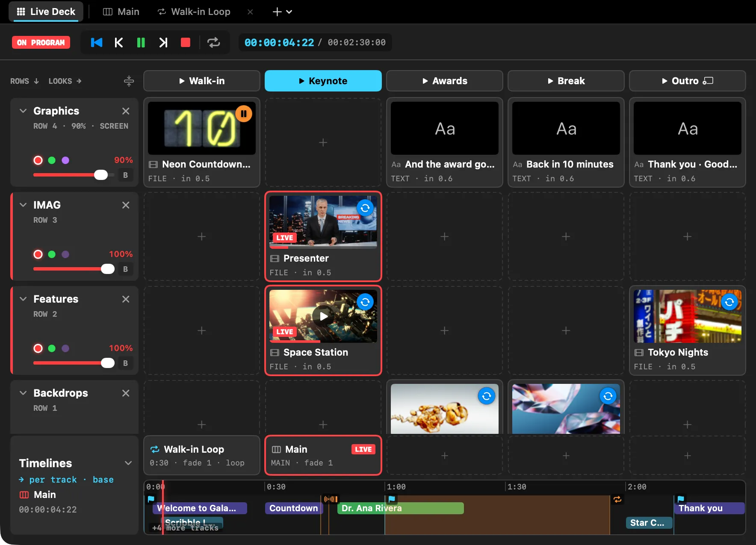Screen dimensions: 756x545
Task: Open the per track · base link
Action: (x=66, y=480)
